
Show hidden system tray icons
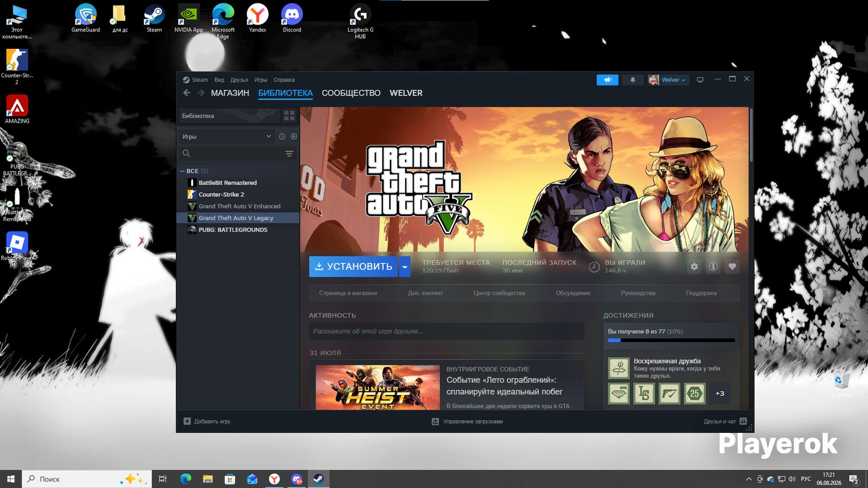(749, 479)
